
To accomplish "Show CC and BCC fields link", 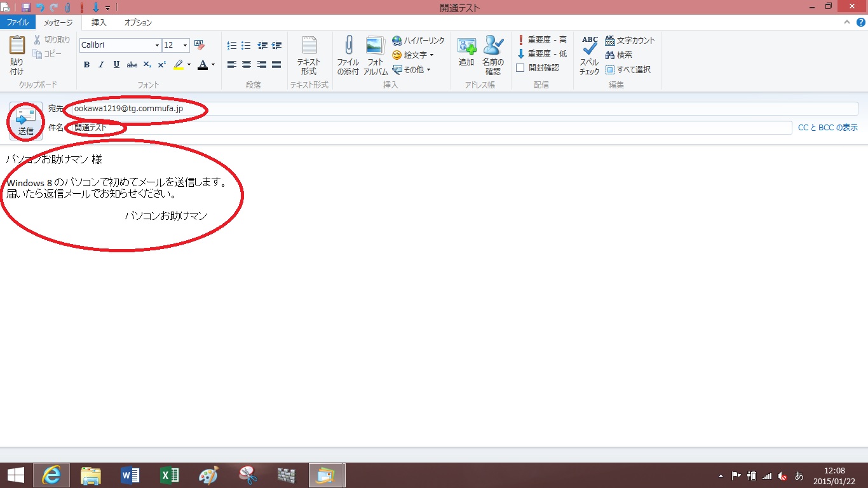I will point(828,128).
